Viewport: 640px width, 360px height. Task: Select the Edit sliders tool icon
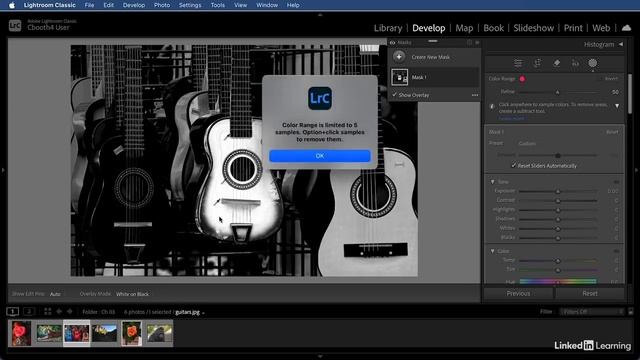(x=518, y=63)
